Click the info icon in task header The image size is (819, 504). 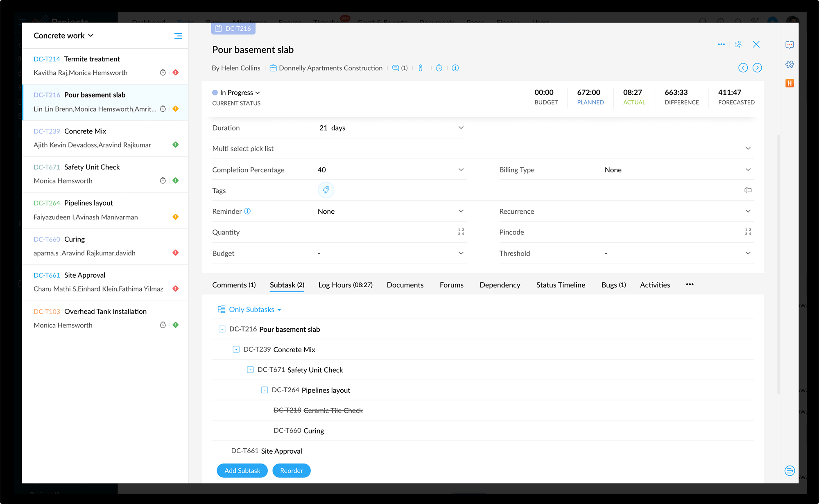tap(456, 68)
